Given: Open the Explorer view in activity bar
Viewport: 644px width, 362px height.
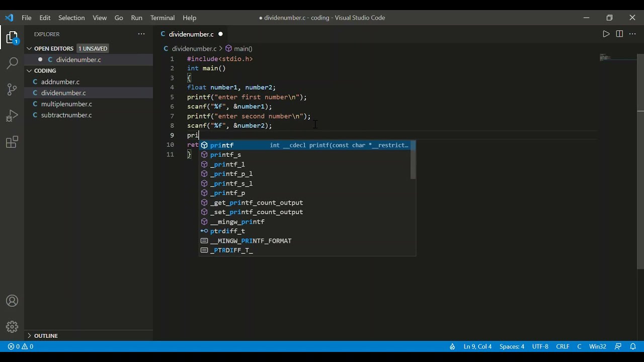Looking at the screenshot, I should [12, 38].
